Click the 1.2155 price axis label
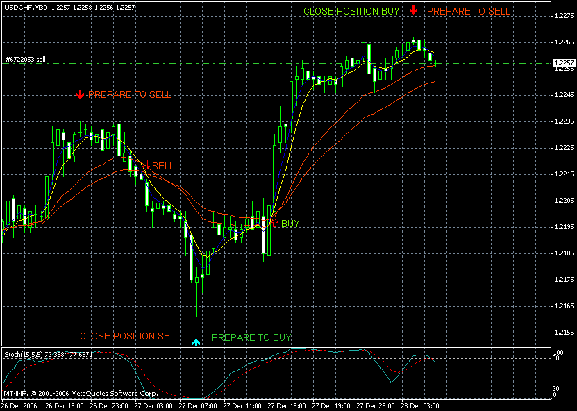This screenshot has height=411, width=577. click(x=564, y=333)
